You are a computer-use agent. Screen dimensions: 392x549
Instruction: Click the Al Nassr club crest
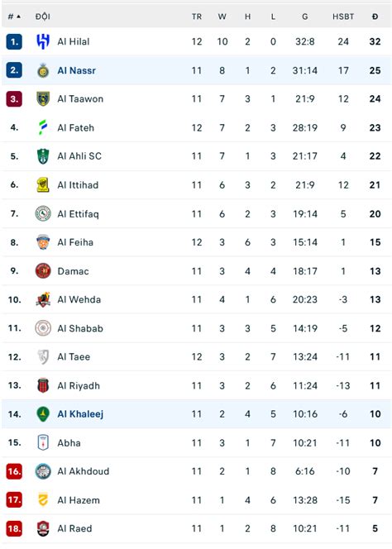coord(43,70)
